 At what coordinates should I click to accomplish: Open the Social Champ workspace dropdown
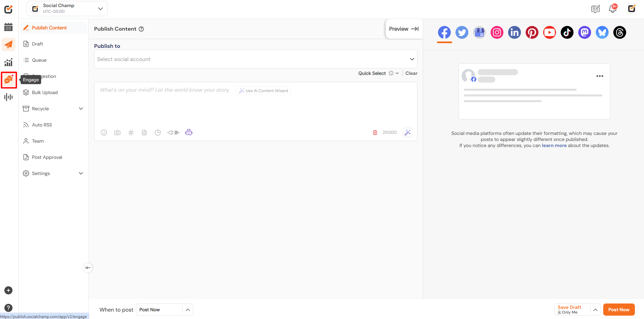67,9
